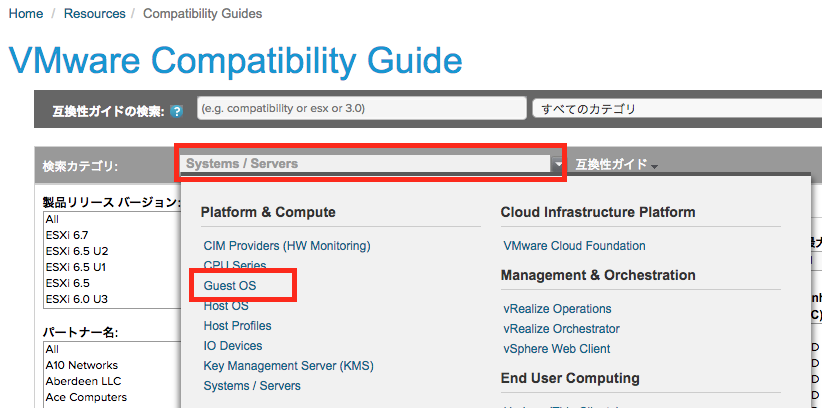
Task: Open VMware Cloud Foundation category
Action: tap(574, 245)
